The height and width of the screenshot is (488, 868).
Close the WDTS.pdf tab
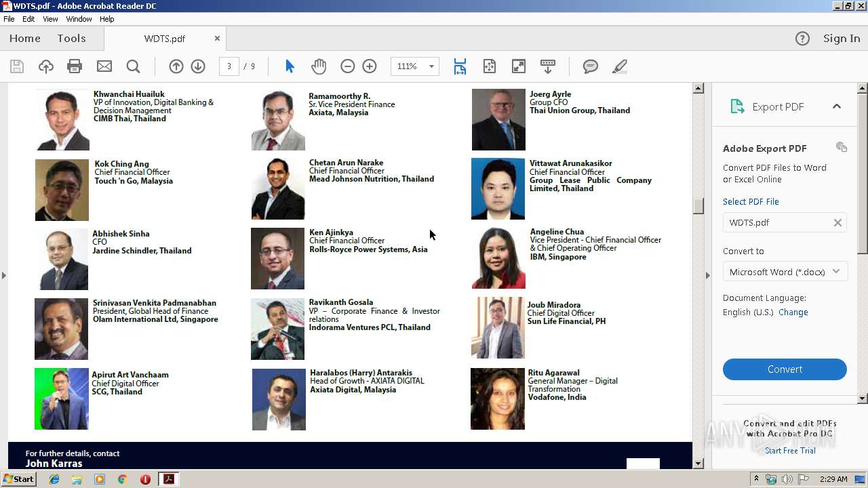click(x=217, y=39)
